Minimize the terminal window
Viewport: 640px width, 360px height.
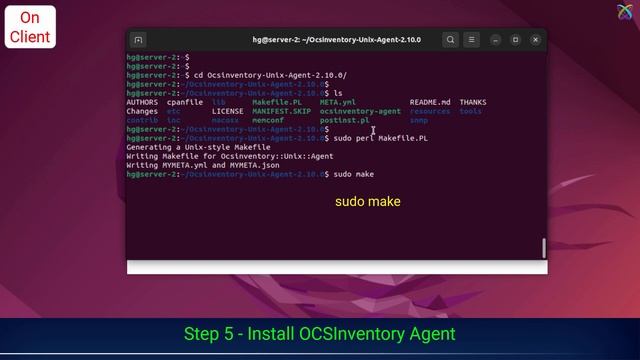pyautogui.click(x=496, y=40)
